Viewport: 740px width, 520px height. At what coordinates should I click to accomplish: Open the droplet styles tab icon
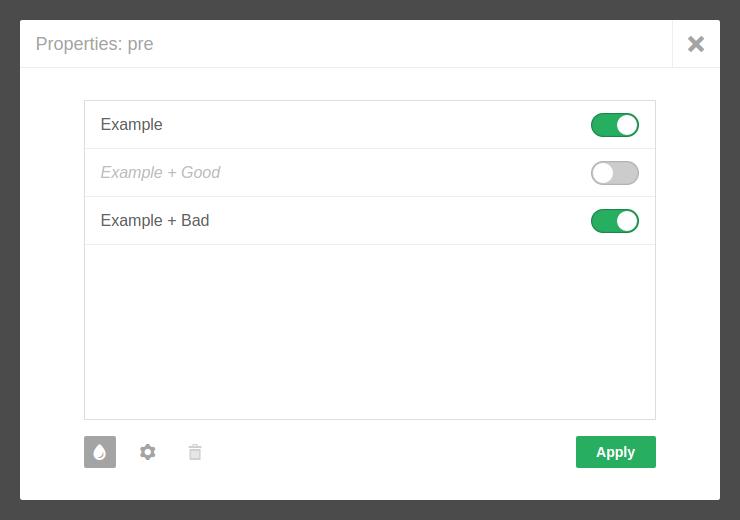pyautogui.click(x=100, y=452)
